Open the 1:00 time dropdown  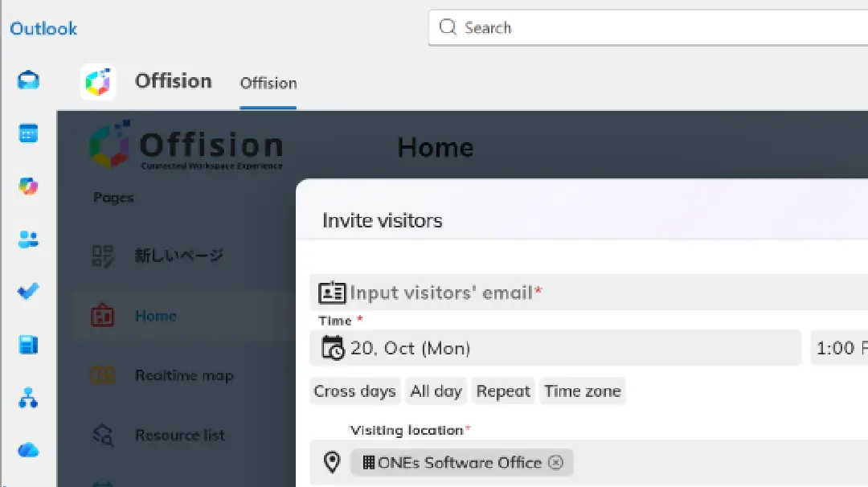click(x=840, y=347)
